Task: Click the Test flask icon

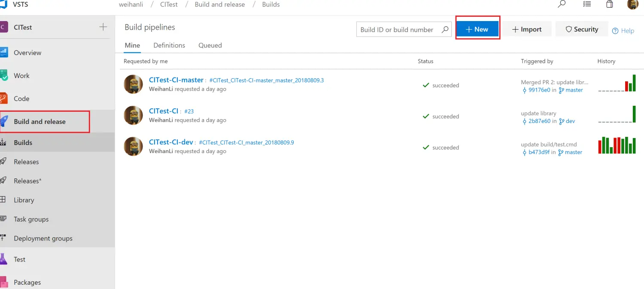Action: [x=4, y=259]
